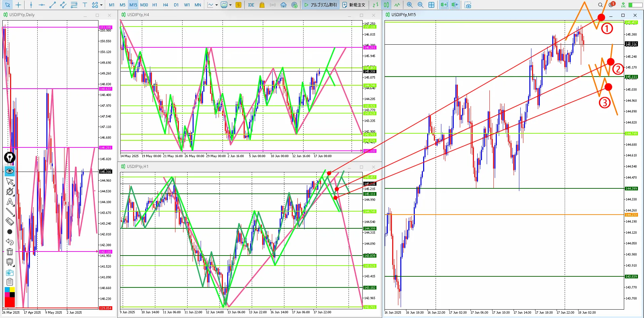Screen dimensions: 644x318
Task: Pick the yellow color swatch
Action: pyautogui.click(x=12, y=289)
